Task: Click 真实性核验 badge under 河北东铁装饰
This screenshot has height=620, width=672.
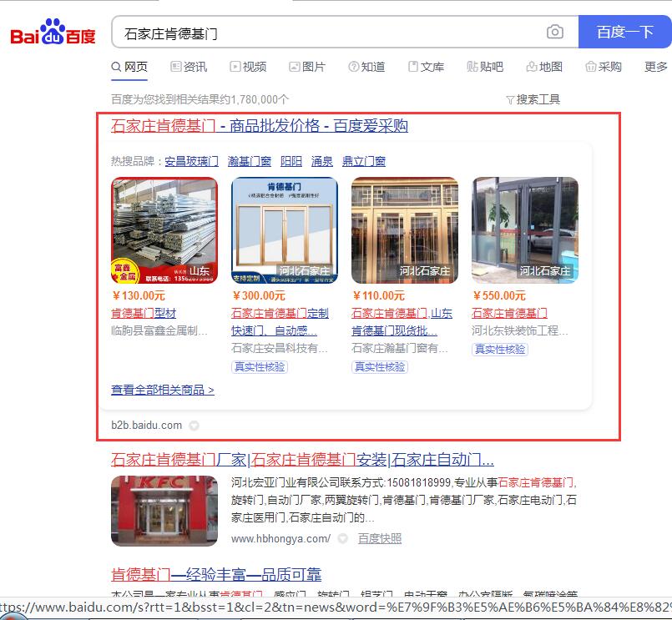Action: [x=500, y=349]
